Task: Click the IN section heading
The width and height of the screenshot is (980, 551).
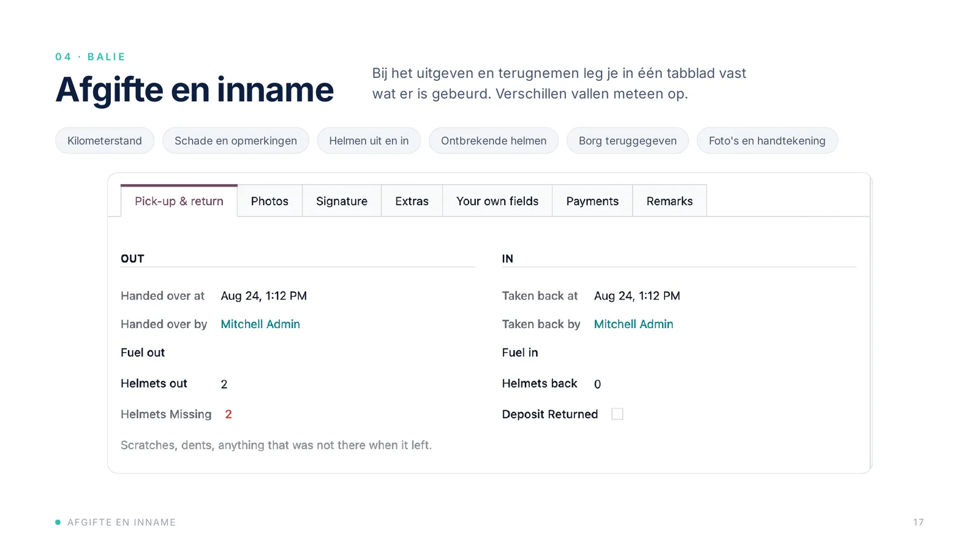Action: [508, 258]
